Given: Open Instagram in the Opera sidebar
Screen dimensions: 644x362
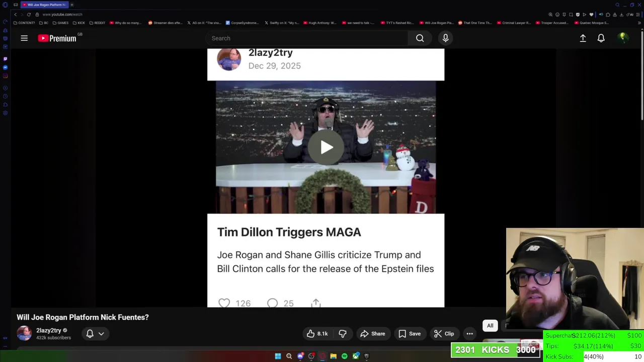Looking at the screenshot, I should pos(5,76).
